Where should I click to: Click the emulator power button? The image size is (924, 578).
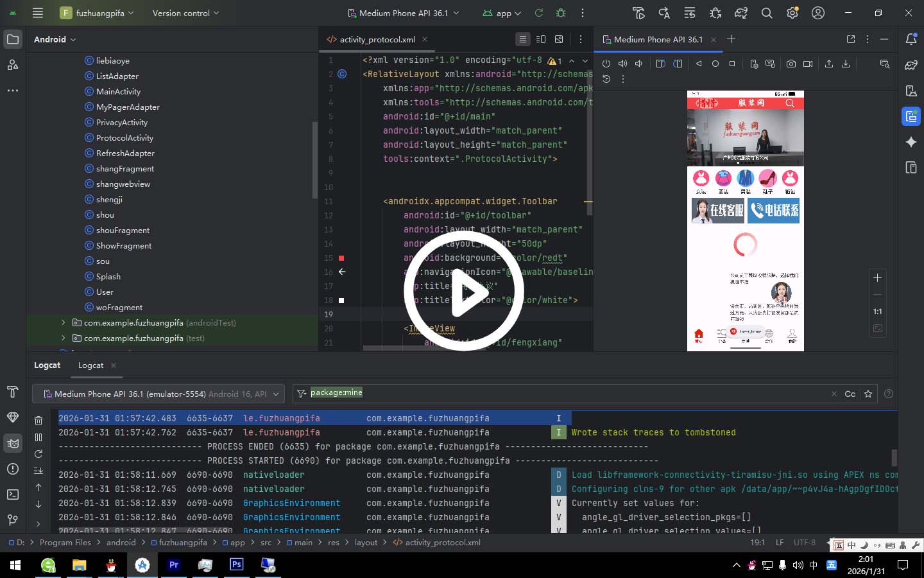[606, 64]
